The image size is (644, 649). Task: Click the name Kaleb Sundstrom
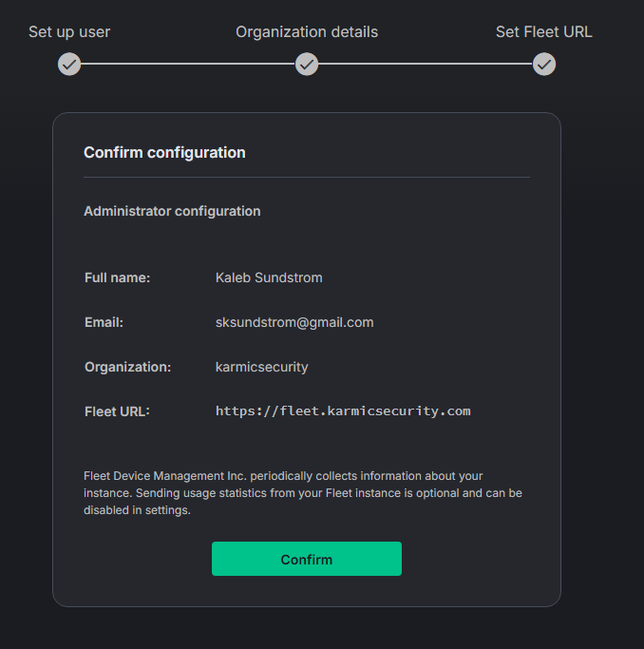tap(269, 277)
